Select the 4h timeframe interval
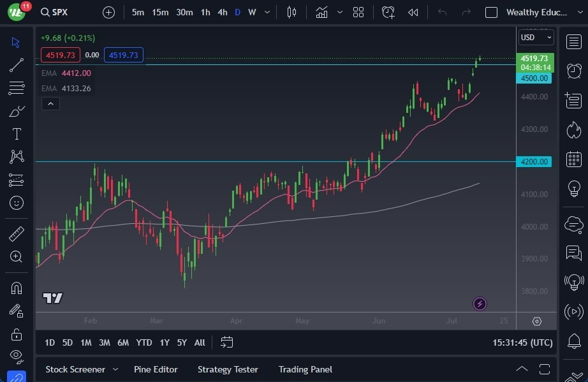Screen dimensions: 588x382 pyautogui.click(x=222, y=12)
